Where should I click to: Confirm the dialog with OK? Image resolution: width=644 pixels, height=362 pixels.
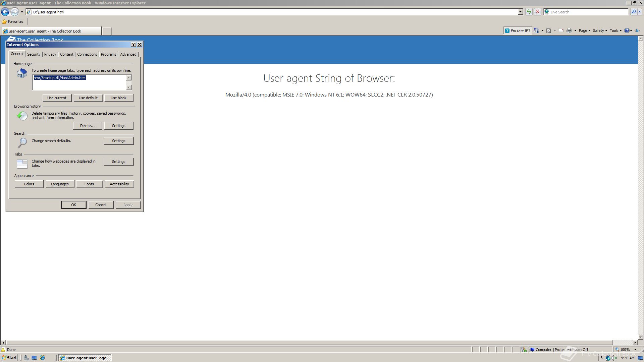point(74,205)
